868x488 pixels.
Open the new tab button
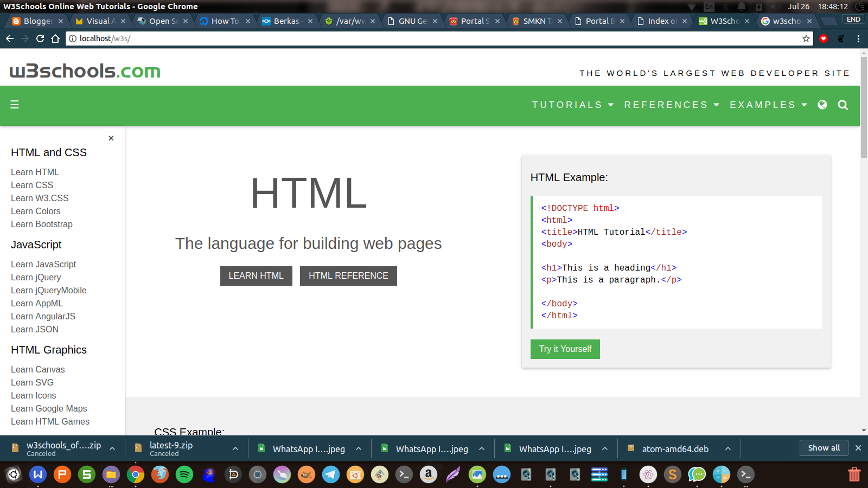[829, 21]
